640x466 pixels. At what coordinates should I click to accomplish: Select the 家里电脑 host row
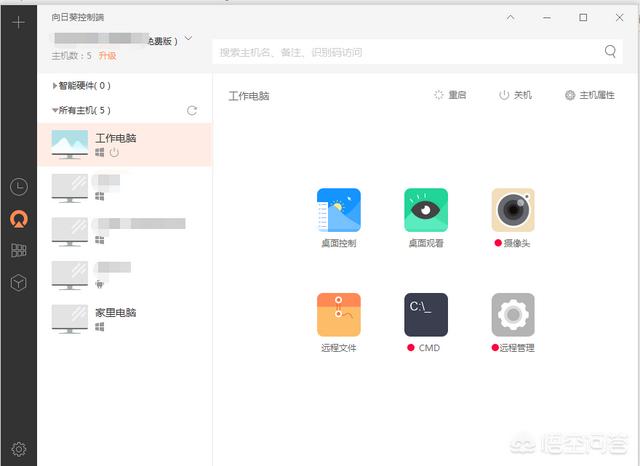[x=124, y=319]
